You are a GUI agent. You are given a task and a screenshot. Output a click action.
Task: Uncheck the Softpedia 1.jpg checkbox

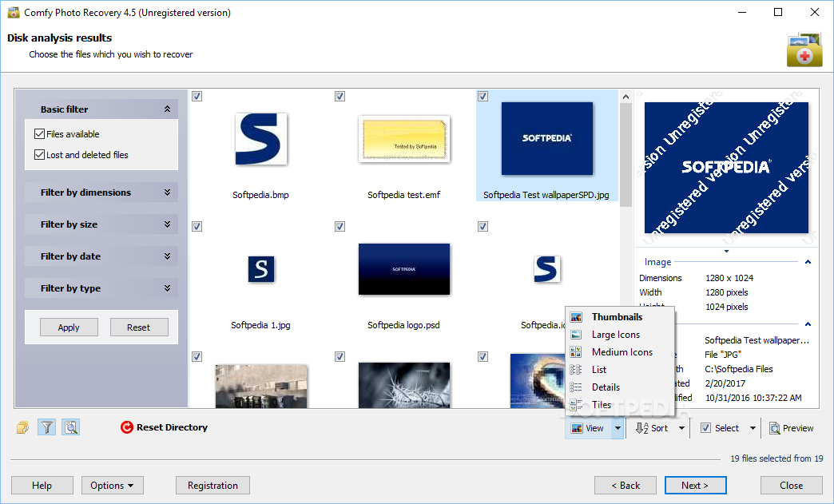pos(197,227)
